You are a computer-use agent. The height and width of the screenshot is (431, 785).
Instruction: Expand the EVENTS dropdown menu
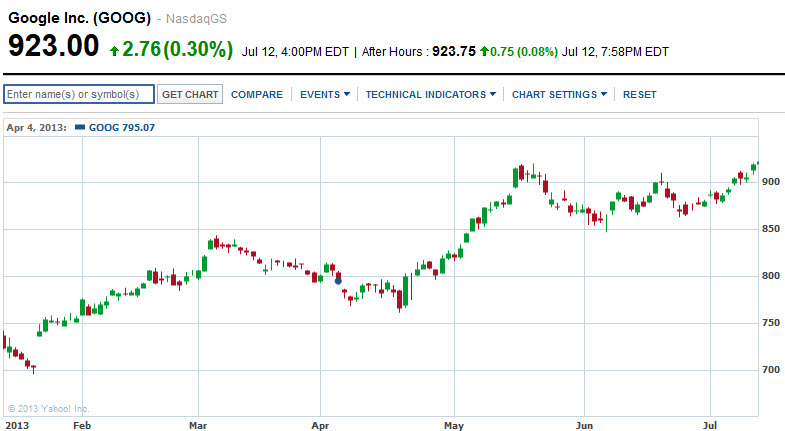click(325, 95)
